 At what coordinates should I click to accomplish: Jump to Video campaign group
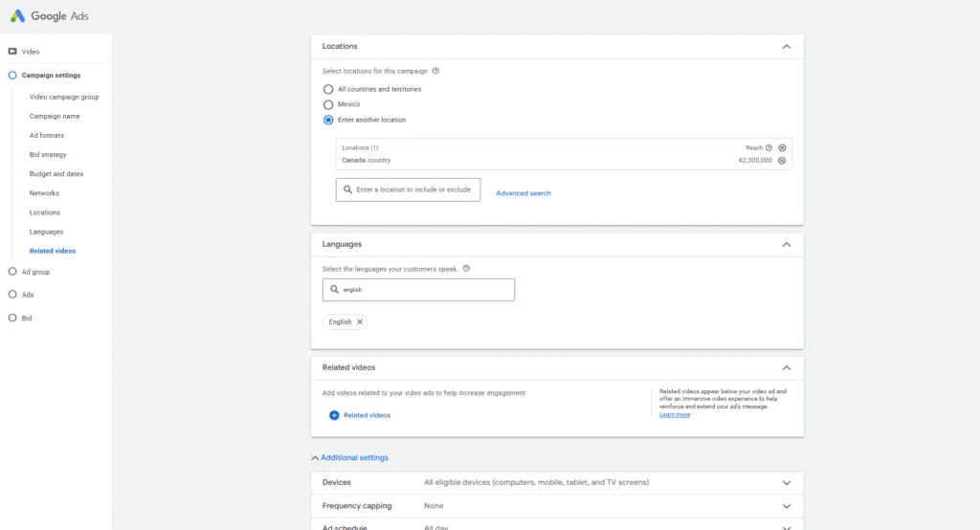click(64, 97)
